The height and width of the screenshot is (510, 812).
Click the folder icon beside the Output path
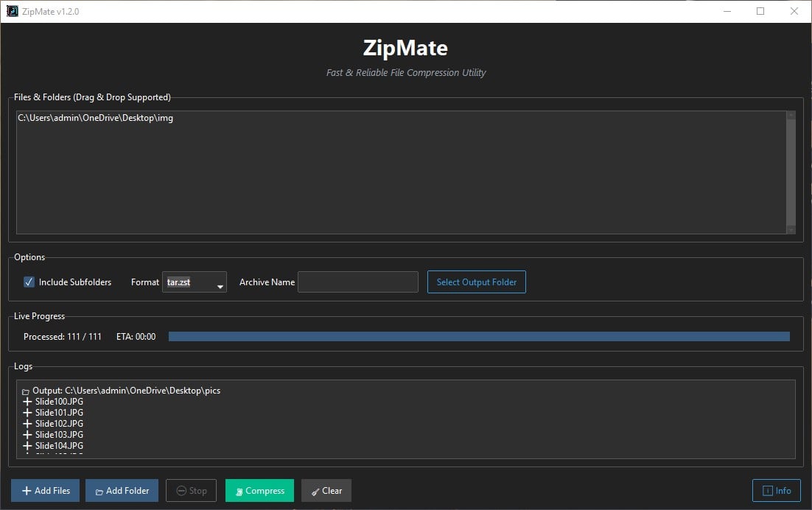tap(24, 390)
